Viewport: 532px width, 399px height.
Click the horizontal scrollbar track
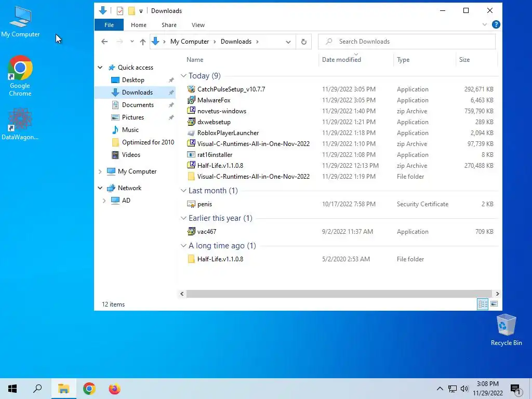tap(339, 294)
